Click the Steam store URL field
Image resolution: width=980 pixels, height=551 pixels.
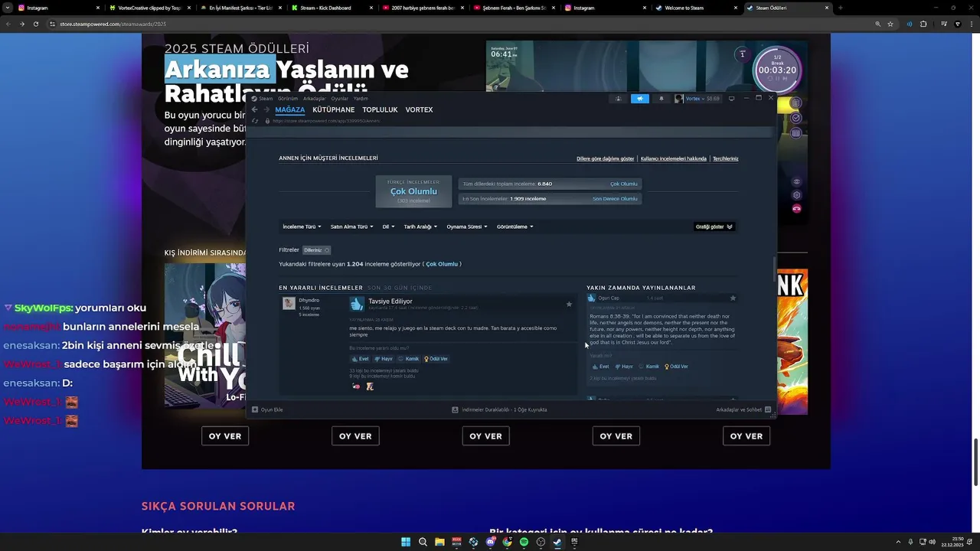[x=326, y=121]
